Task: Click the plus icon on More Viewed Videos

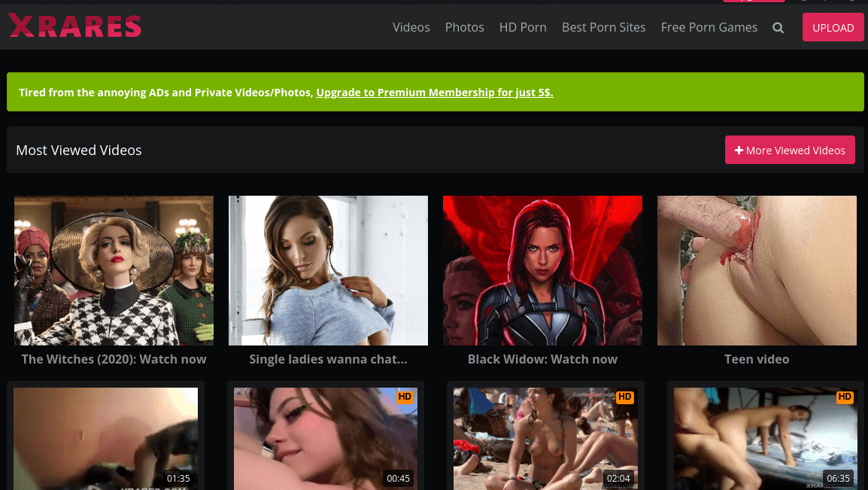Action: tap(739, 151)
